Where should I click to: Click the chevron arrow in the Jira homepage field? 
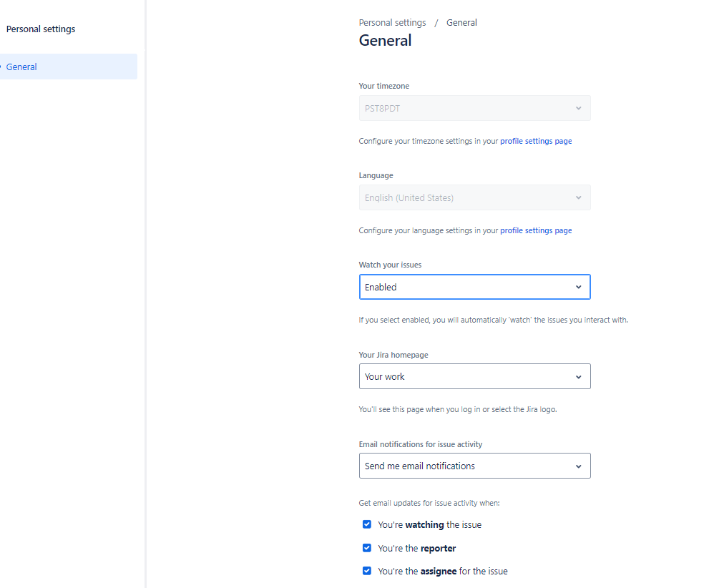click(x=578, y=377)
